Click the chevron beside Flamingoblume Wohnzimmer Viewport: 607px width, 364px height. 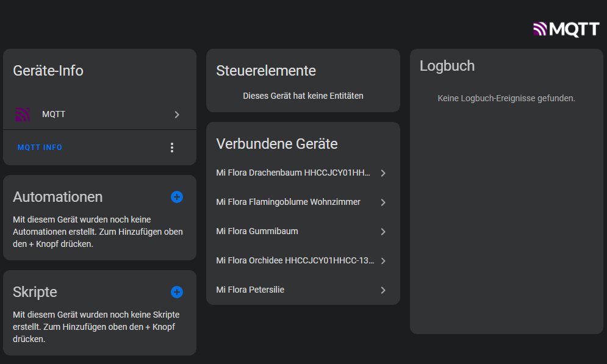(x=383, y=202)
